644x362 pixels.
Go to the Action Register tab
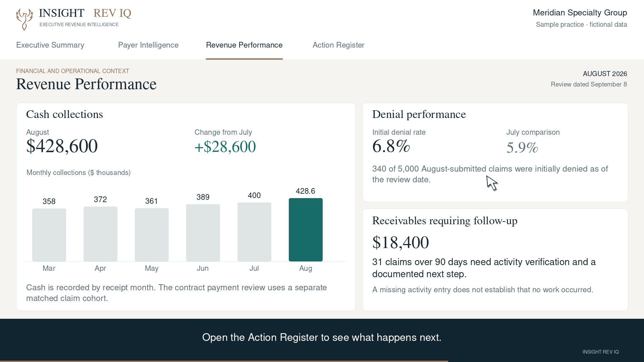click(x=338, y=45)
